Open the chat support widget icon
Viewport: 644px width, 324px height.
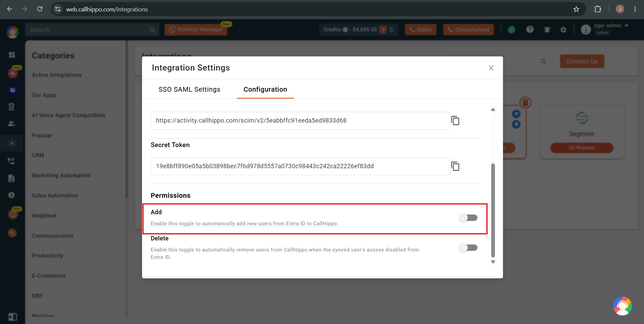(622, 306)
